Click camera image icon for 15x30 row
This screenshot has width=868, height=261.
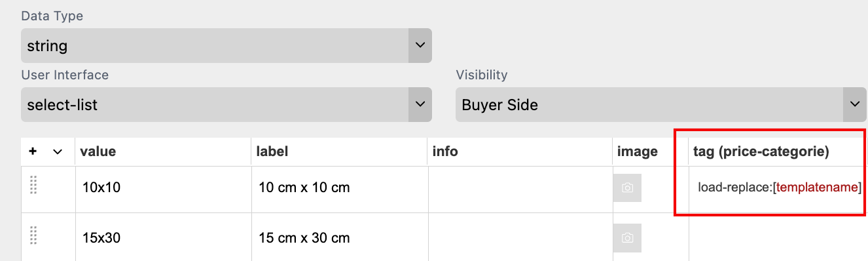[627, 238]
